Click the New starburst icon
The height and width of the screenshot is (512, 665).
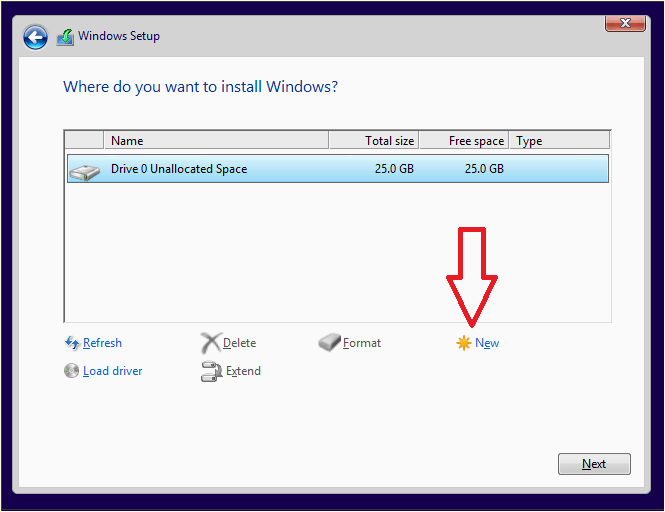click(x=464, y=343)
